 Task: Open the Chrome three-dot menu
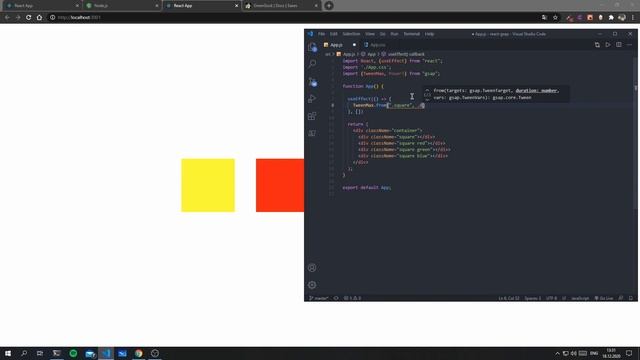(x=633, y=18)
